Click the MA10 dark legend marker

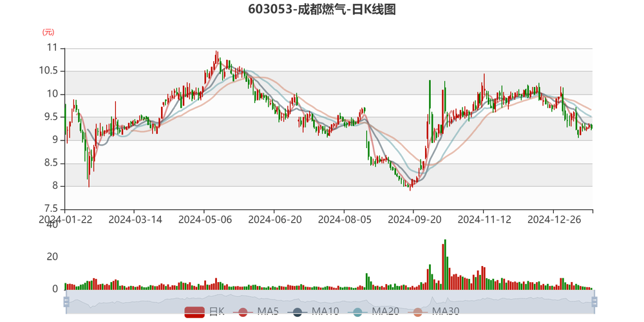click(297, 312)
